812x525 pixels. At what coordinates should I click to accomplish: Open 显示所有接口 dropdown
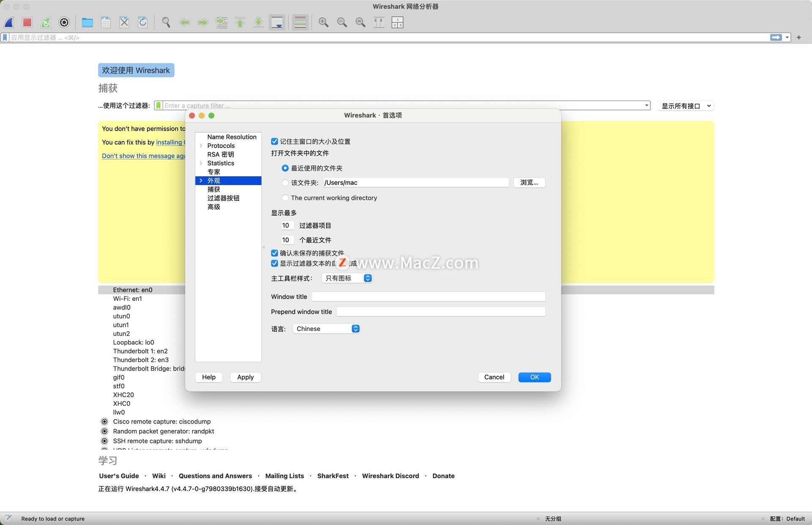(x=686, y=106)
